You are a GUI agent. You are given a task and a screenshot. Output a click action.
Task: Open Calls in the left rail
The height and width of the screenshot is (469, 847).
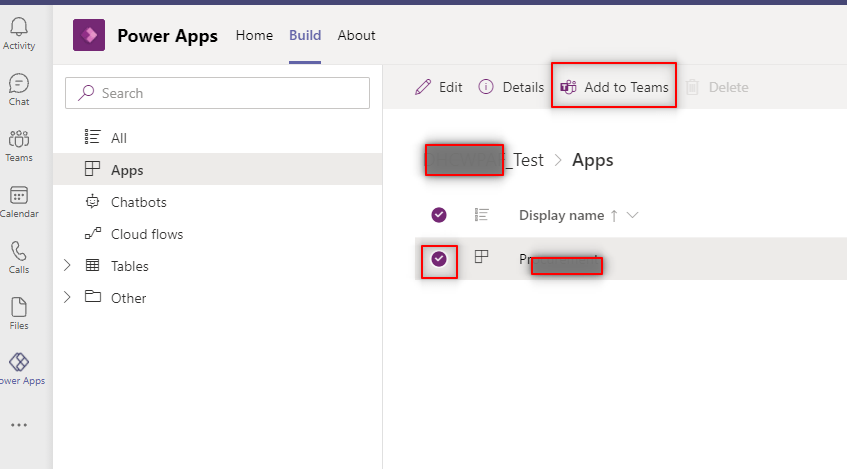tap(18, 257)
